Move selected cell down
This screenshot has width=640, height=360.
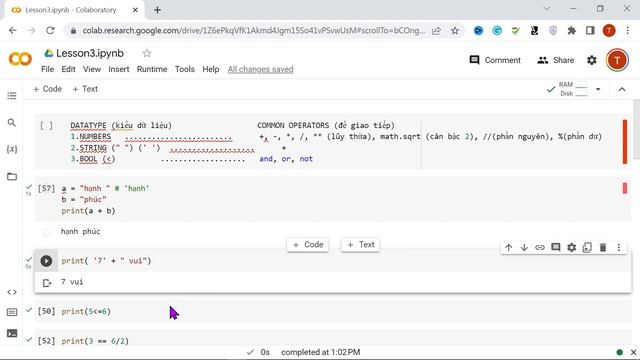point(524,247)
